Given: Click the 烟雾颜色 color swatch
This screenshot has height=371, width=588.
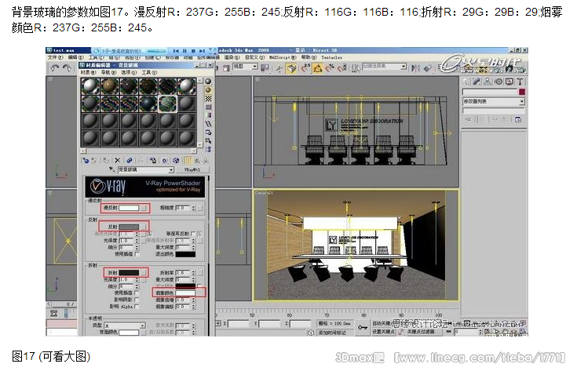Looking at the screenshot, I should coord(185,293).
